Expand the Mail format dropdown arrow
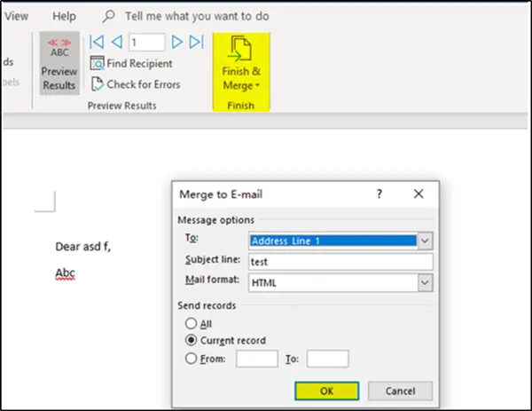 pyautogui.click(x=425, y=282)
